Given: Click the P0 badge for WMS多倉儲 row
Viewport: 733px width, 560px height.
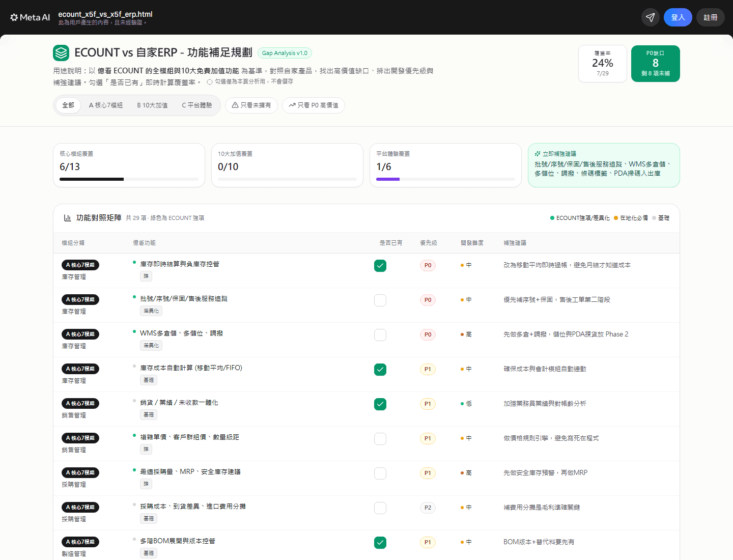Looking at the screenshot, I should 428,334.
